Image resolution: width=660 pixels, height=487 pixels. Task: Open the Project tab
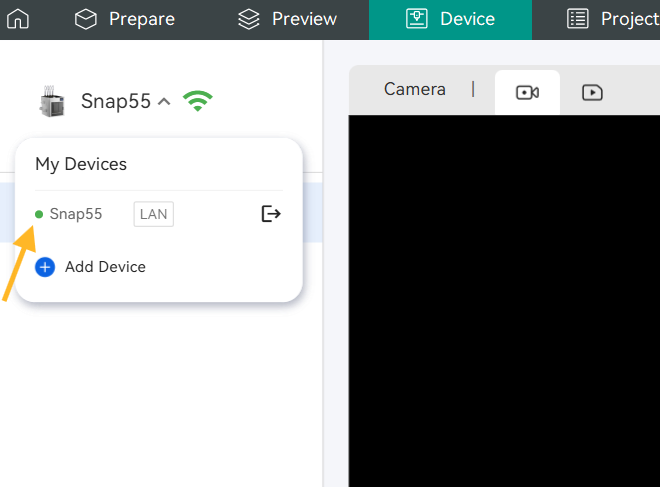(x=612, y=19)
